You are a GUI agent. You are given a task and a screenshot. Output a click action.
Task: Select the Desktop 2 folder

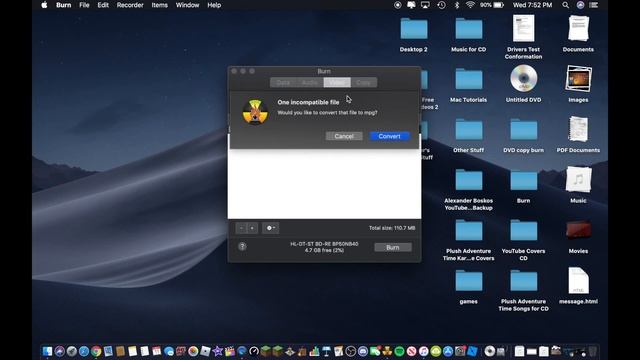point(413,29)
